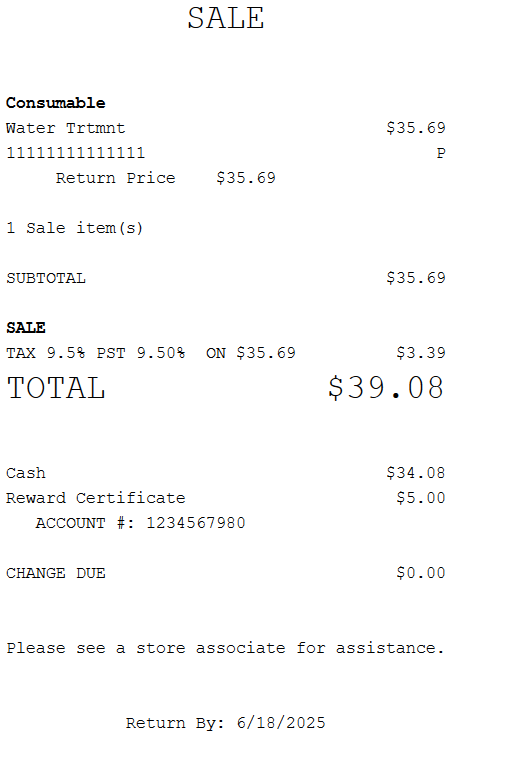The height and width of the screenshot is (765, 511).
Task: Click the account number 1234567980
Action: (196, 523)
